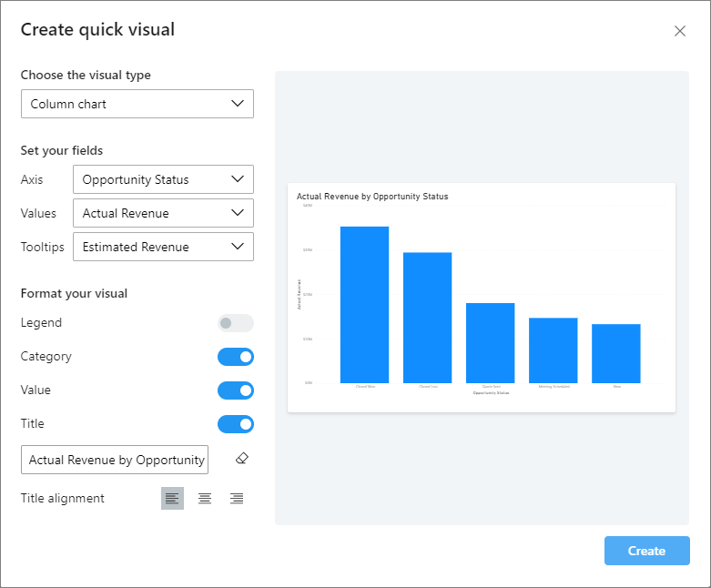This screenshot has width=711, height=588.
Task: Click the chart title in the preview
Action: point(372,197)
